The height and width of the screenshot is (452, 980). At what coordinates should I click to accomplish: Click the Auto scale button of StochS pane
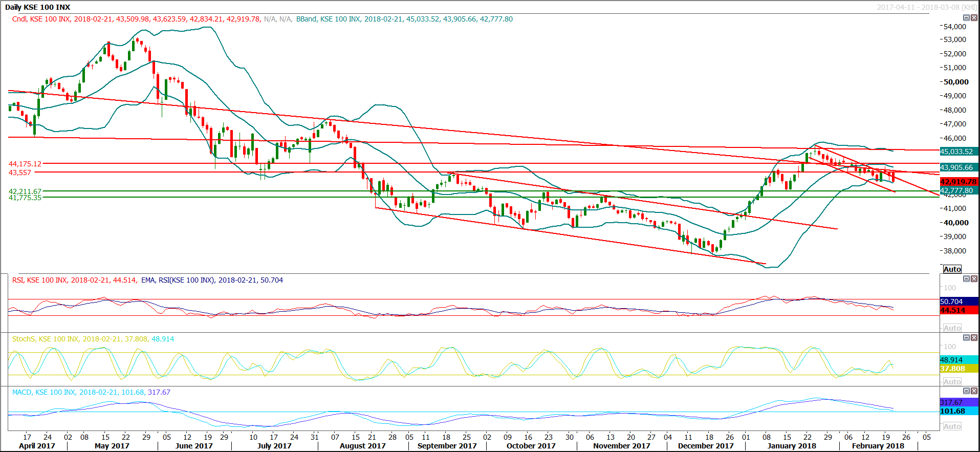tap(952, 381)
